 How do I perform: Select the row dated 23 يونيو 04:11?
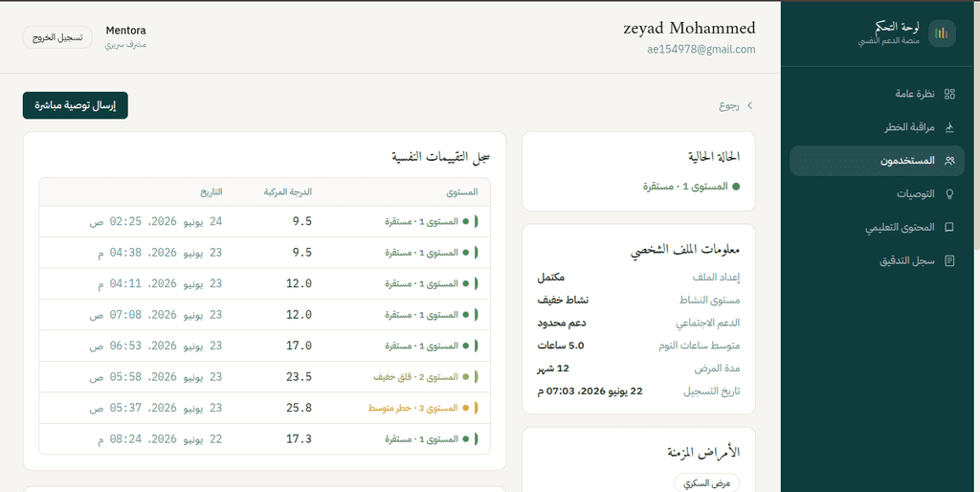[264, 284]
